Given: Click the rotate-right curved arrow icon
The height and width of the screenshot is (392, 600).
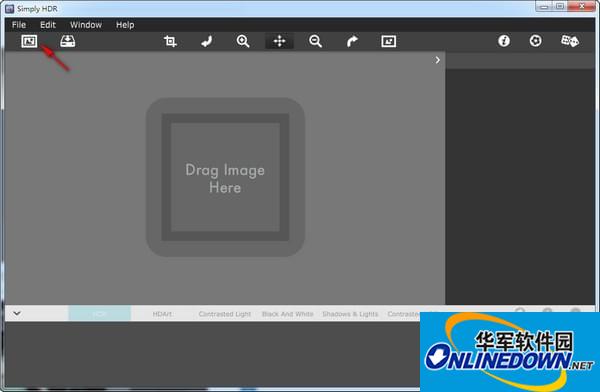Looking at the screenshot, I should pos(352,41).
